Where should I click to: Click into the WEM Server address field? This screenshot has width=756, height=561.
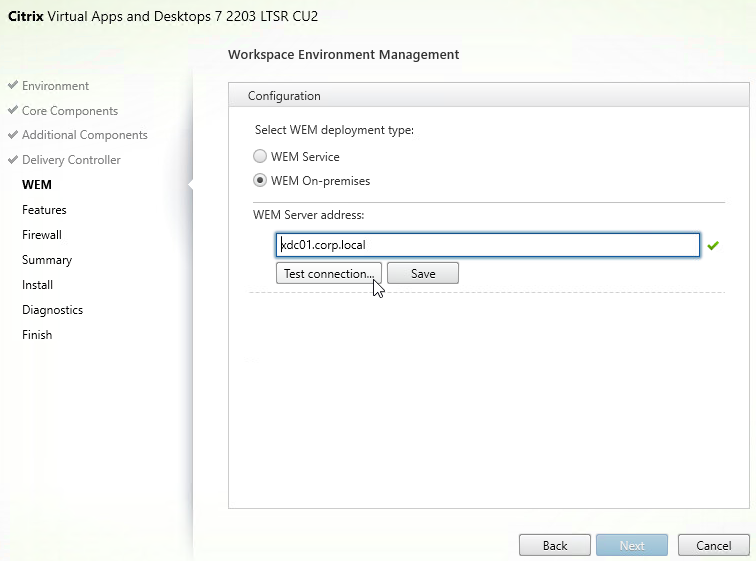click(x=487, y=245)
